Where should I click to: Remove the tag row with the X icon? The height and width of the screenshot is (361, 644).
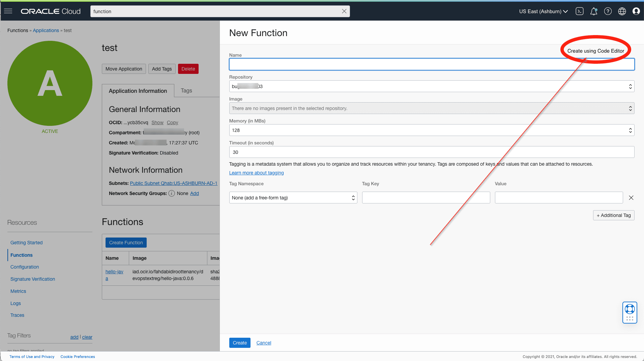click(631, 198)
